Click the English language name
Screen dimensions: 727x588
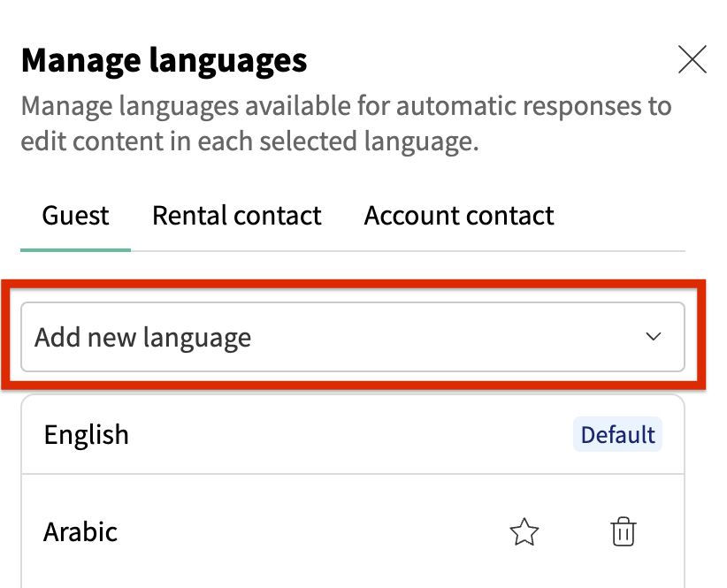pos(87,435)
